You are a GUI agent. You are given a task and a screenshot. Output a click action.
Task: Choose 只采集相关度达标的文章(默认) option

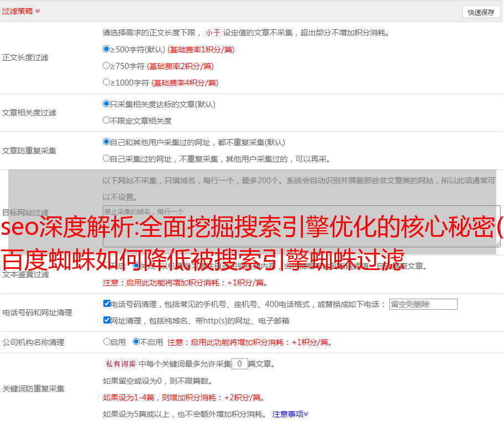(x=106, y=103)
